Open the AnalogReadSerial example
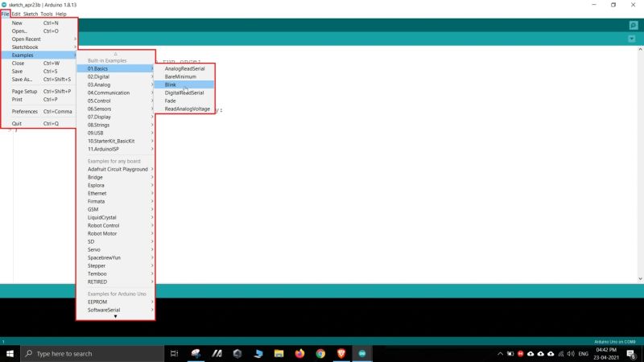The width and height of the screenshot is (644, 362). (x=184, y=68)
